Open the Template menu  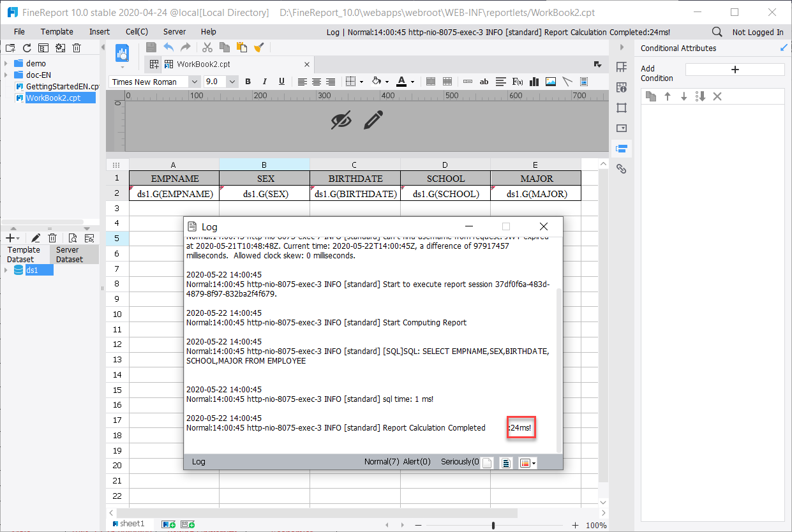pos(57,32)
